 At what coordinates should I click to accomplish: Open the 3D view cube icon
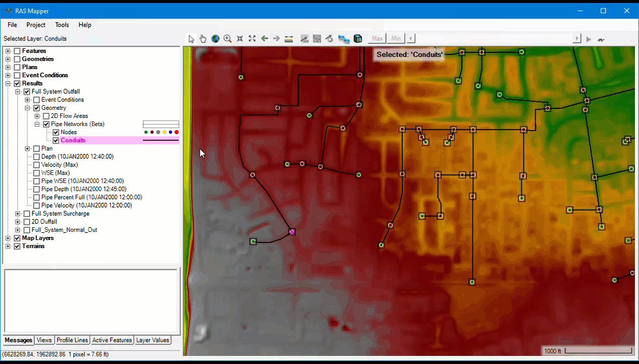pos(358,39)
